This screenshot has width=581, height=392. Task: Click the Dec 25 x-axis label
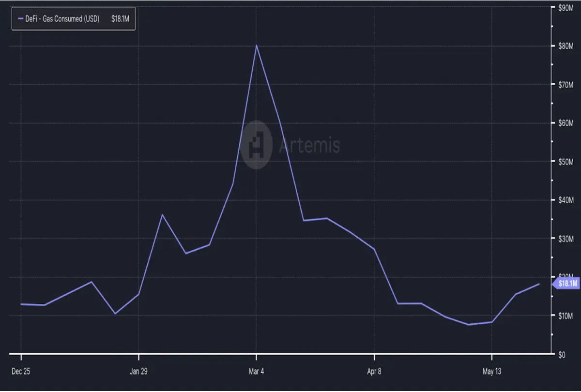[x=21, y=371]
